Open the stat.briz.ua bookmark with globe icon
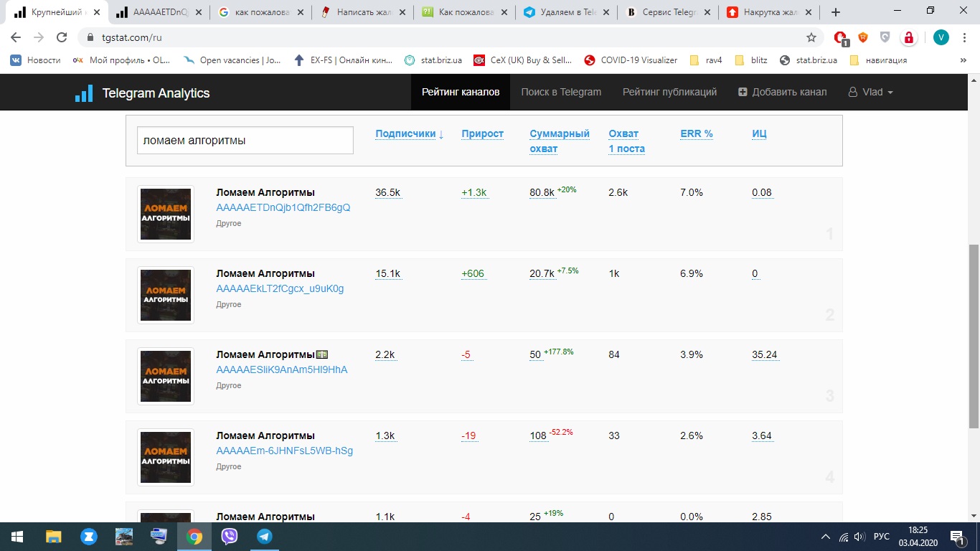 coord(809,60)
